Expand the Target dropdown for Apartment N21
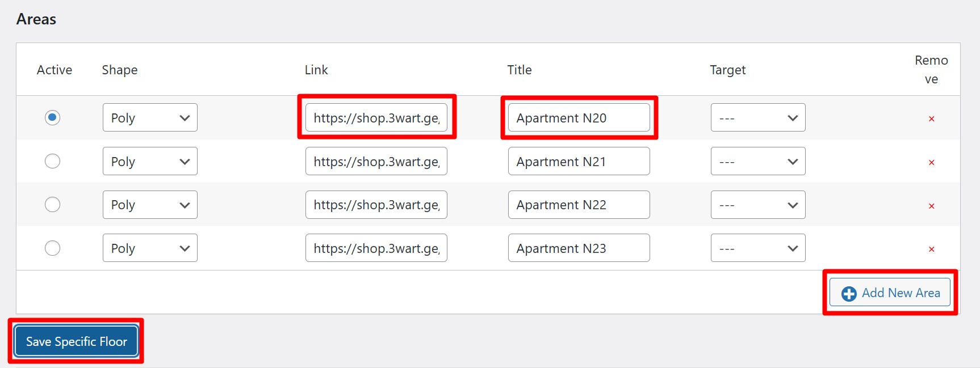 [x=757, y=162]
